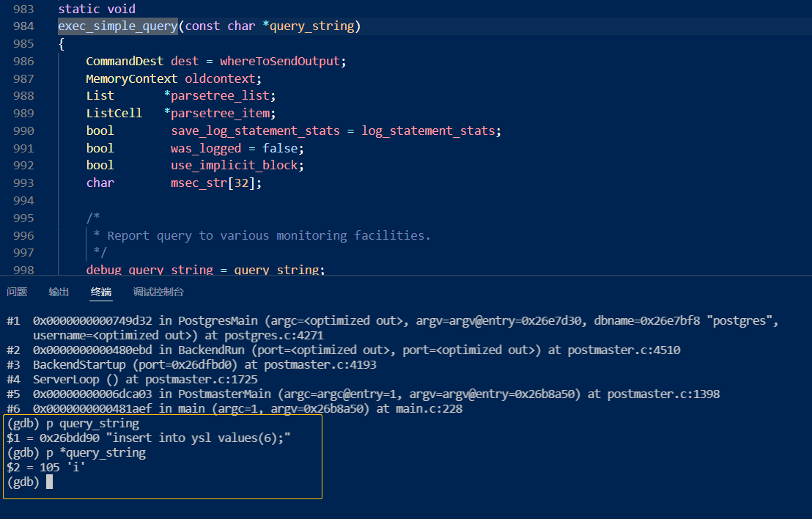
Task: Click the debug_query_string assignment line
Action: pyautogui.click(x=206, y=270)
